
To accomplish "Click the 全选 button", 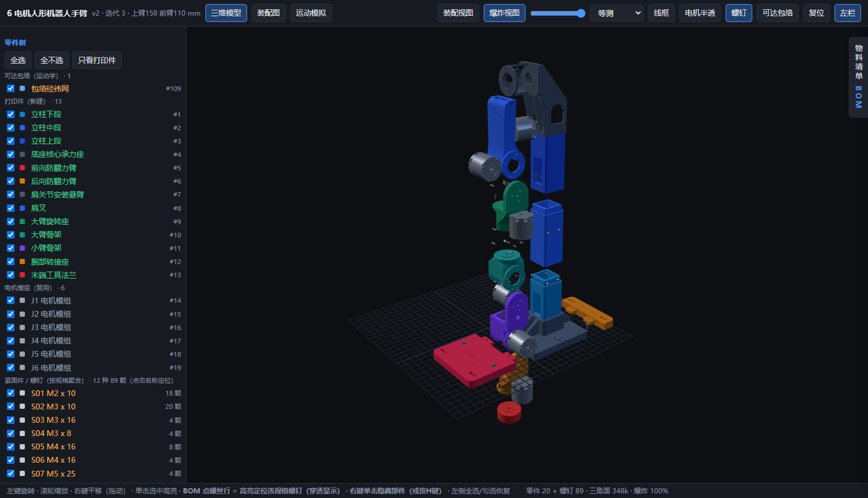I will [x=18, y=60].
